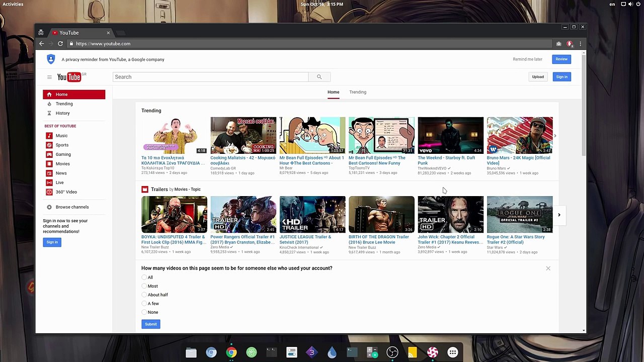Click the Trending flame icon in the sidebar
The width and height of the screenshot is (644, 362).
49,104
